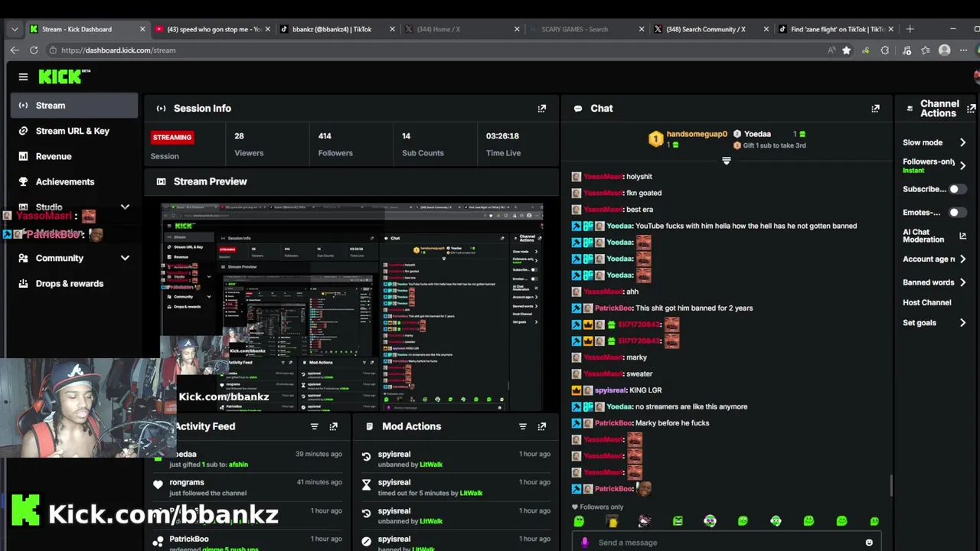The image size is (980, 551).
Task: Pick the headphones green emote with pink eyes
Action: pos(710,521)
